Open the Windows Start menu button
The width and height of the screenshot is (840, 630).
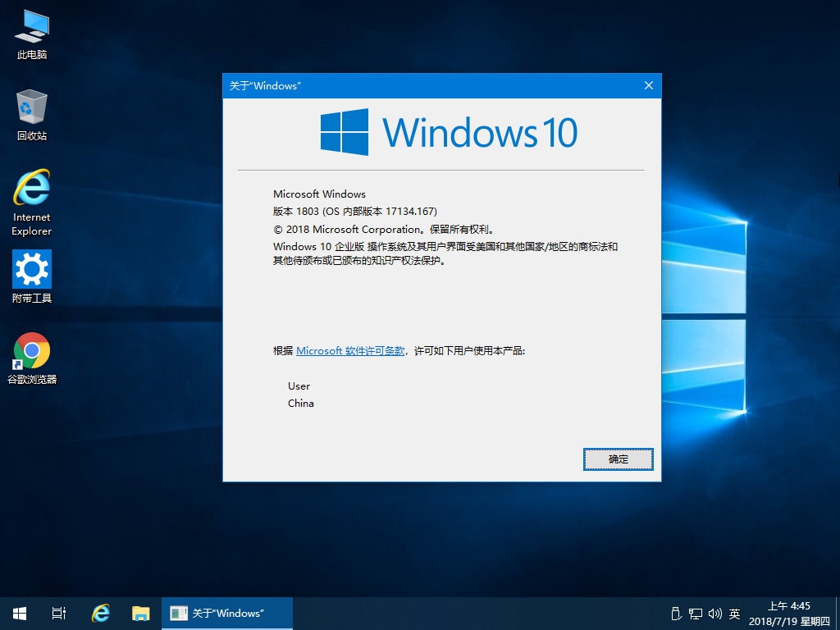click(20, 614)
